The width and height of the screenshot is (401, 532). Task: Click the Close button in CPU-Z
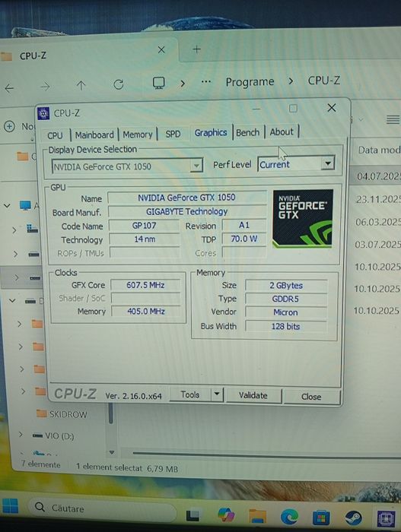(311, 397)
